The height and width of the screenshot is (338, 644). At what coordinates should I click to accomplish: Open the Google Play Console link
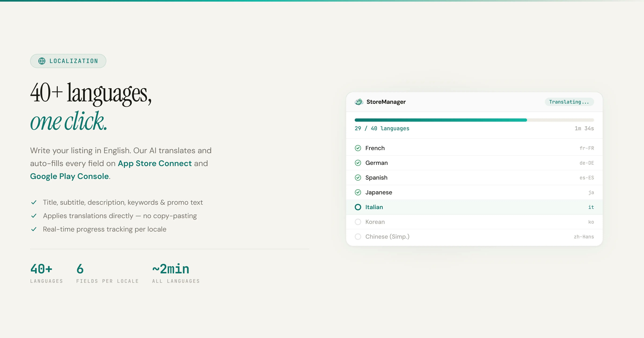click(x=69, y=176)
